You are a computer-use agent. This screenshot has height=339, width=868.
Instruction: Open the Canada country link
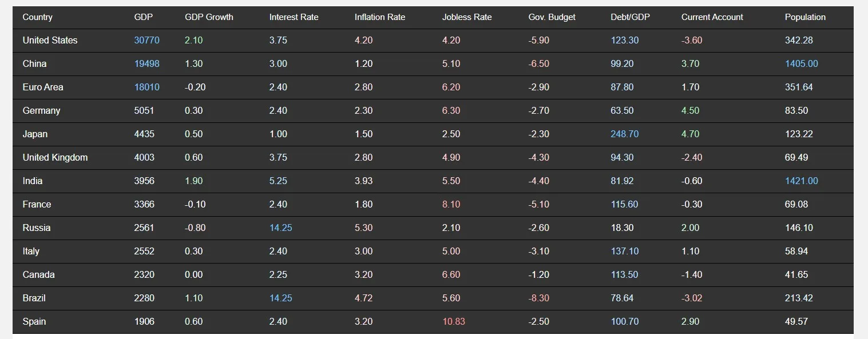39,274
